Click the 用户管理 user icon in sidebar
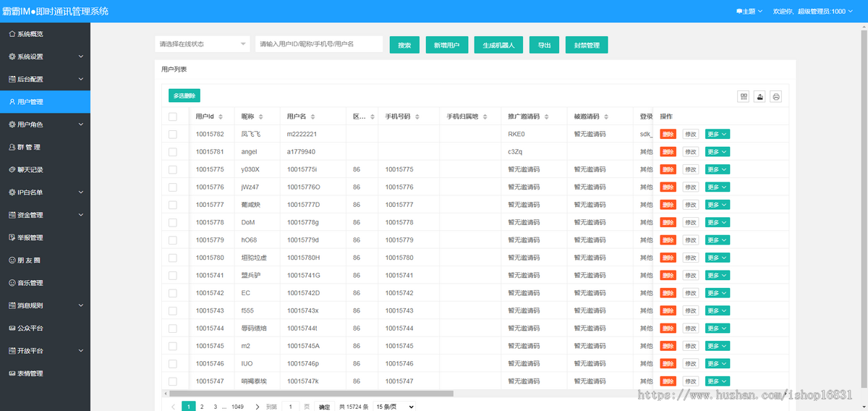The image size is (868, 411). 12,102
